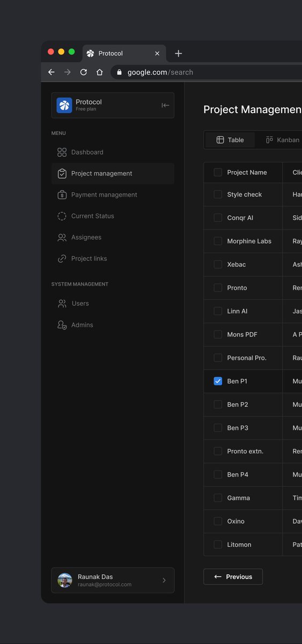Click the raunak@protocol.com email text

(105, 584)
